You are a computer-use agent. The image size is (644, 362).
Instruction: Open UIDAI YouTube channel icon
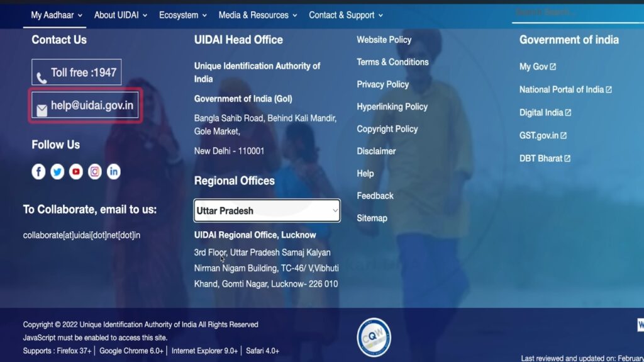(76, 171)
